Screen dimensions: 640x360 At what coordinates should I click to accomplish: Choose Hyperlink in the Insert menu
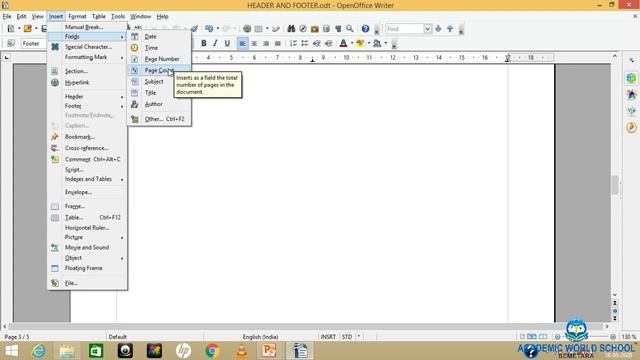tap(87, 82)
